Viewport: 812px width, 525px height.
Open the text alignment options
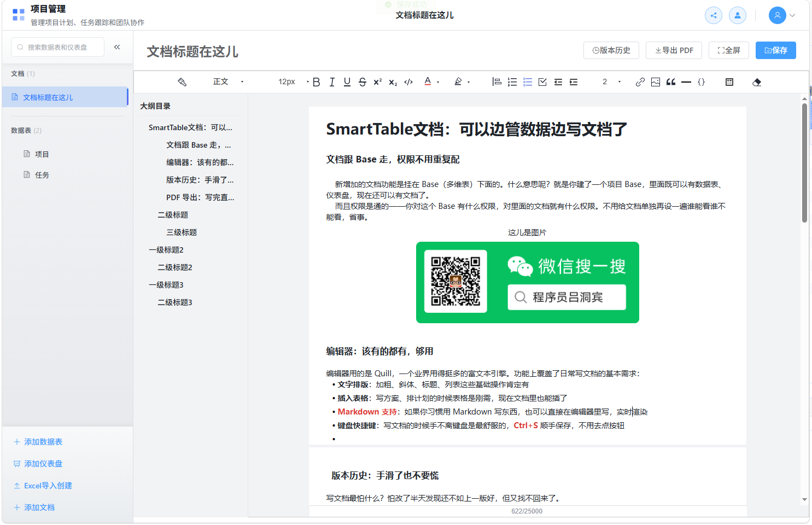coord(497,82)
